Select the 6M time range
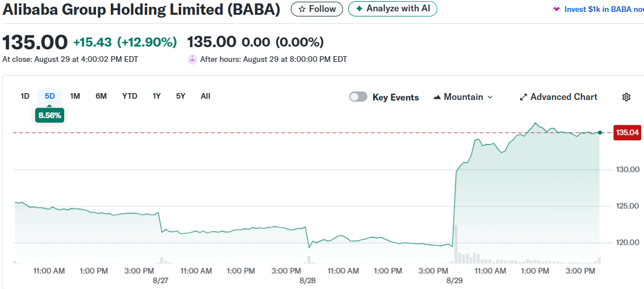 click(101, 96)
